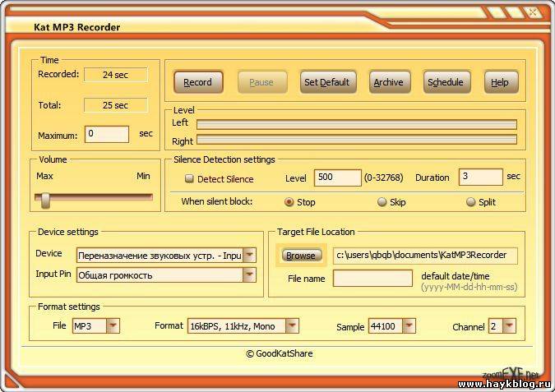Click the File name input field
The height and width of the screenshot is (392, 555).
372,278
